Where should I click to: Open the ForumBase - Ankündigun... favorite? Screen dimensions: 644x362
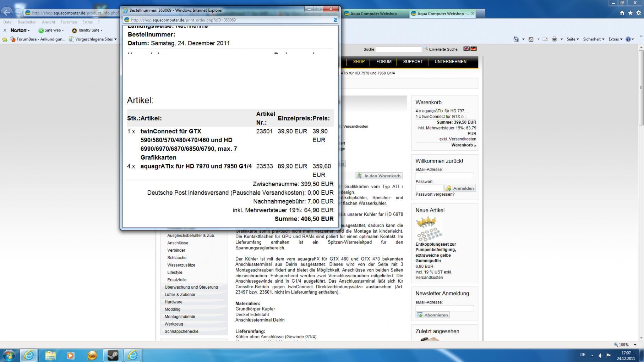pyautogui.click(x=38, y=39)
